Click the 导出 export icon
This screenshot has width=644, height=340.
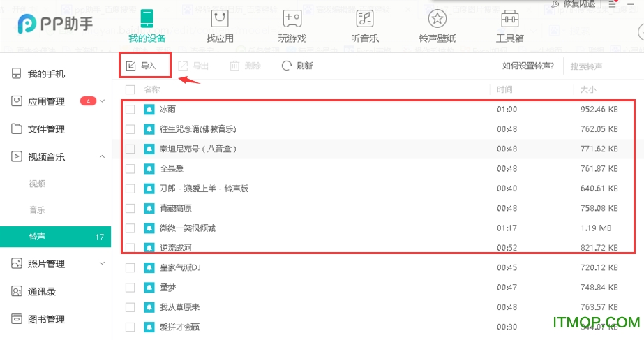point(183,66)
